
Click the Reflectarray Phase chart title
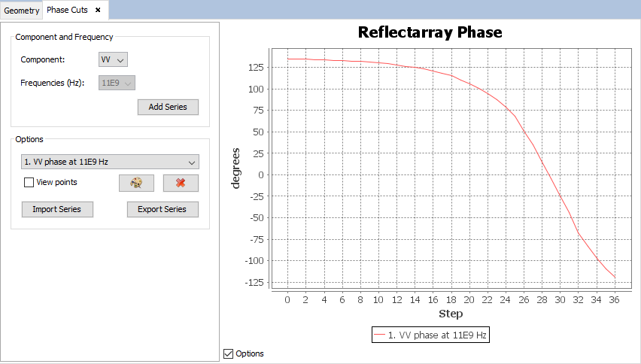pos(430,32)
